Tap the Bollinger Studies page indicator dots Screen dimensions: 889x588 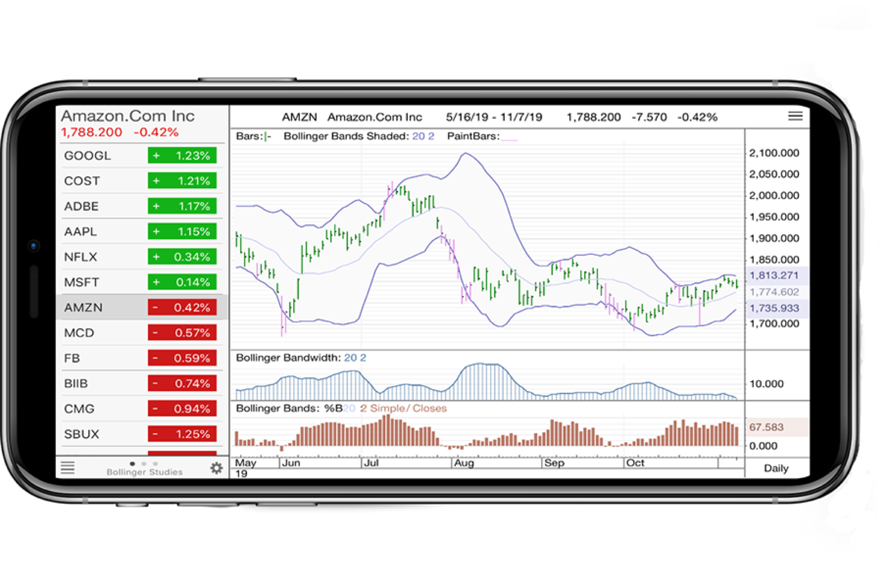tap(144, 464)
